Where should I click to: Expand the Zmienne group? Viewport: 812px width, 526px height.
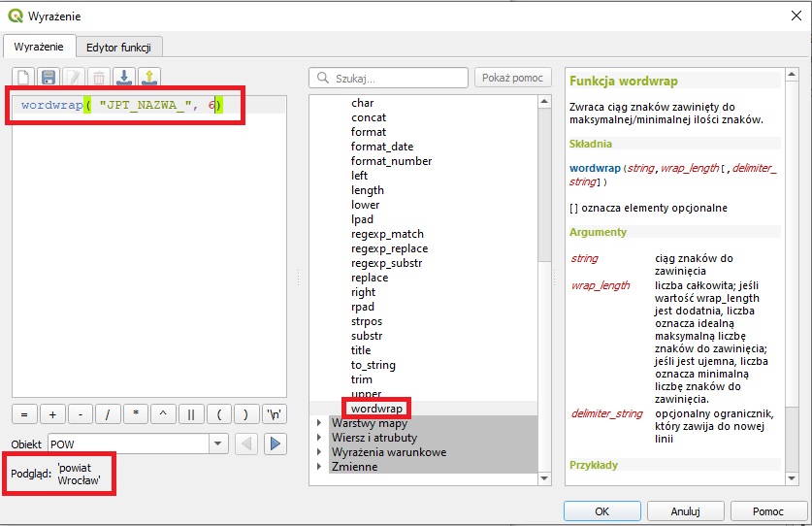click(319, 467)
